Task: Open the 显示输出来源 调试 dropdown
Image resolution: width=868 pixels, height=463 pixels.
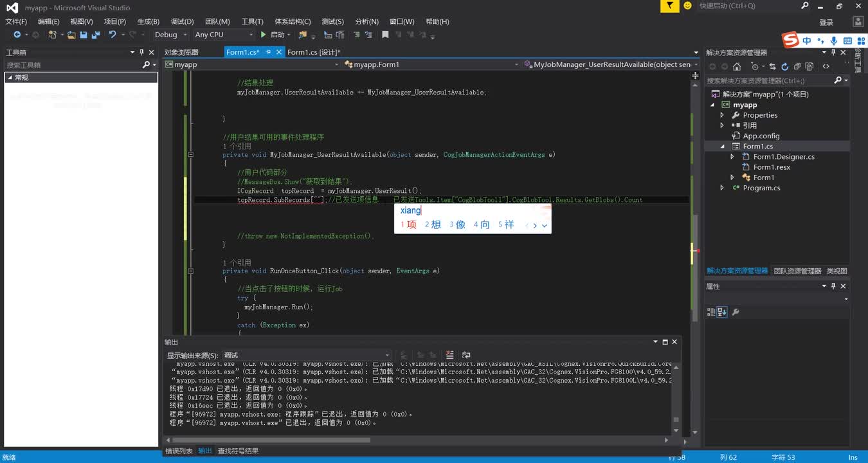Action: [306, 355]
